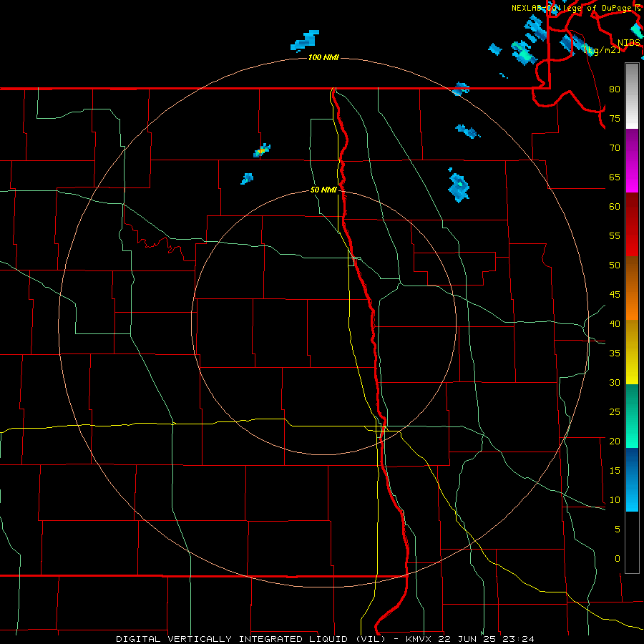Click the magenta segment of the color bar
Viewport: 644px width, 644px height.
632,160
